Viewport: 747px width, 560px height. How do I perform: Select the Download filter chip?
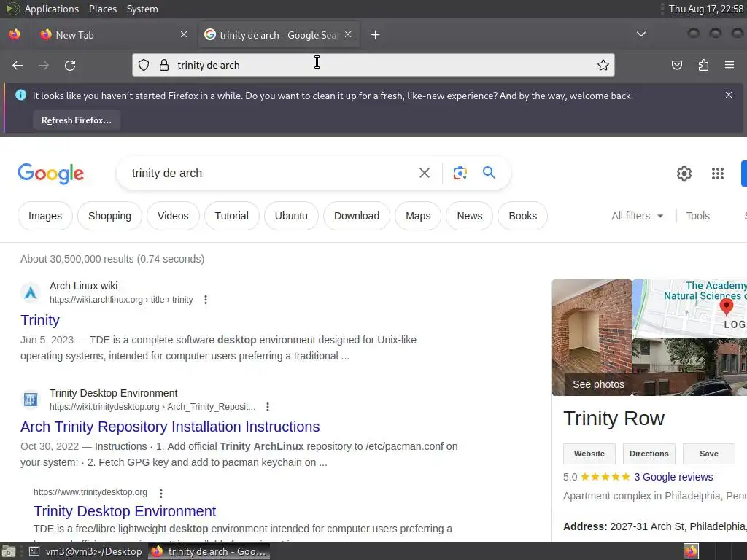pos(357,216)
